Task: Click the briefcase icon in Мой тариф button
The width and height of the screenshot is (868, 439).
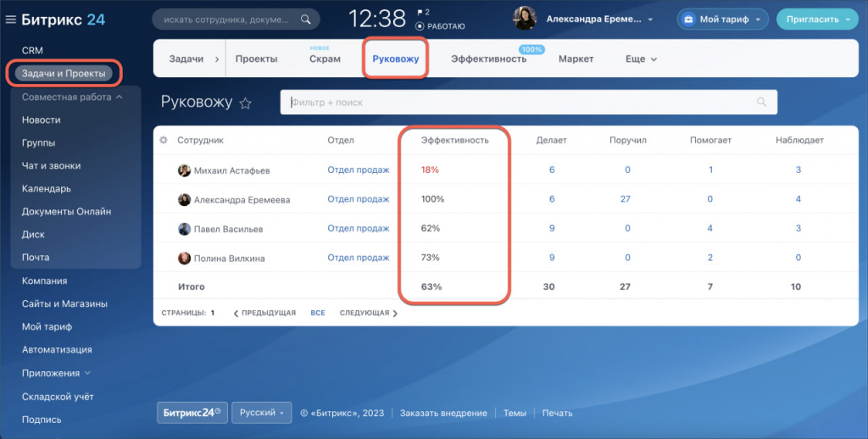Action: point(688,19)
